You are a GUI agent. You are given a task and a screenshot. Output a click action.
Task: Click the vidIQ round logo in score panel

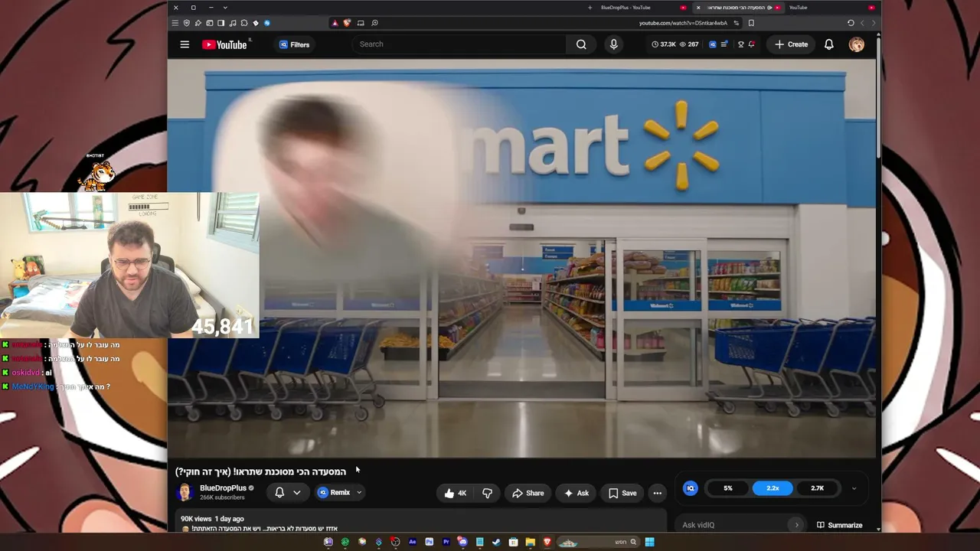691,488
